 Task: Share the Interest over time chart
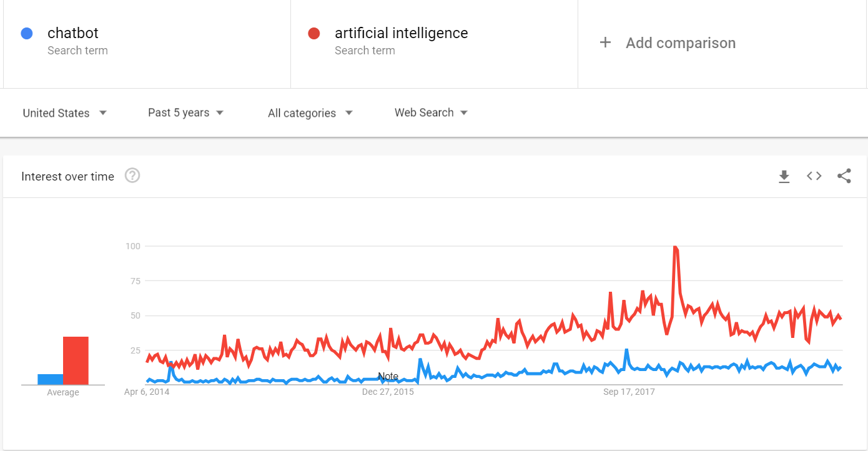[844, 176]
